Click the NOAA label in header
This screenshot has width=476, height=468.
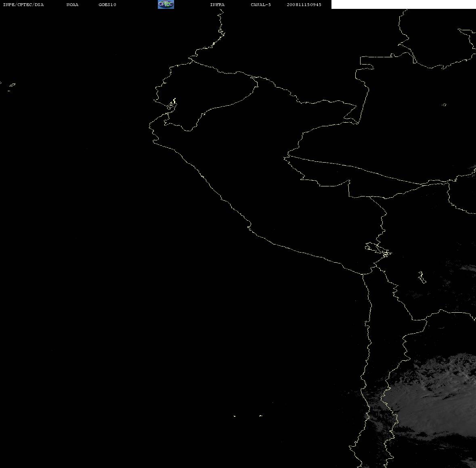click(x=72, y=4)
